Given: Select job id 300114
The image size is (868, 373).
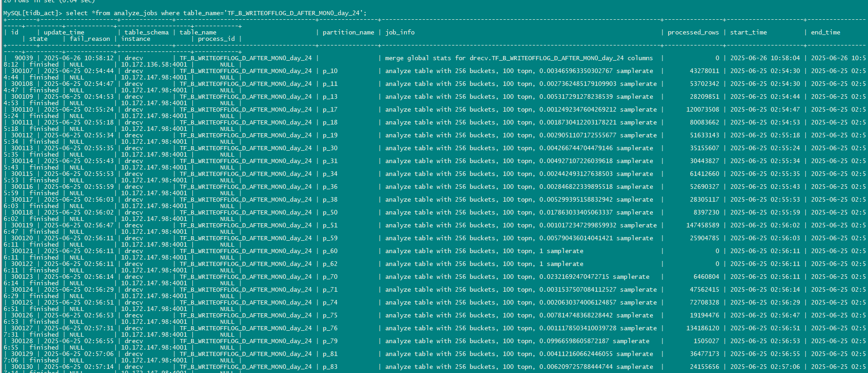Looking at the screenshot, I should [x=22, y=161].
